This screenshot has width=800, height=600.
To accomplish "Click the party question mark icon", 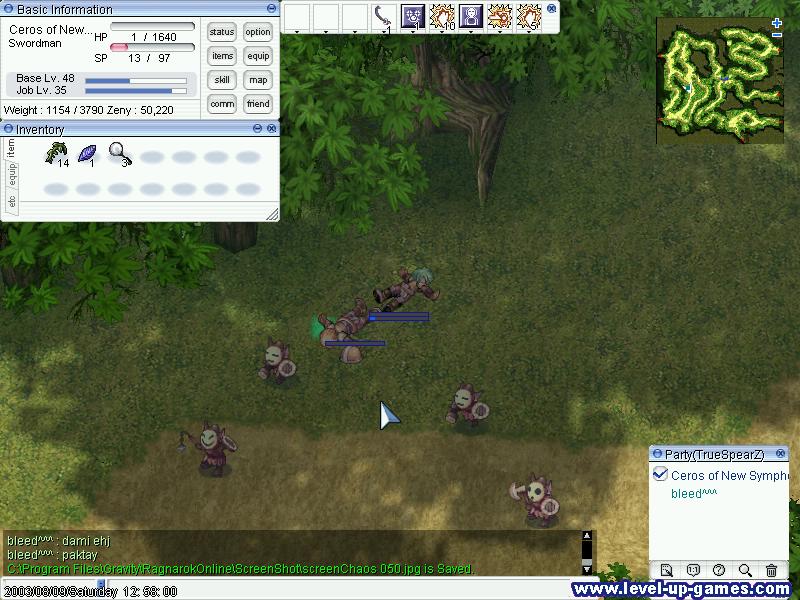I will [x=719, y=570].
